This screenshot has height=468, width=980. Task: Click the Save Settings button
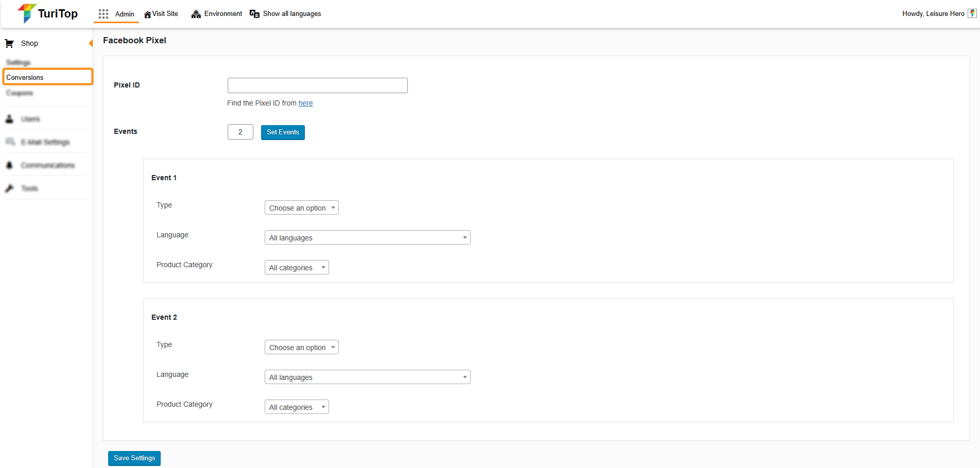(x=134, y=458)
